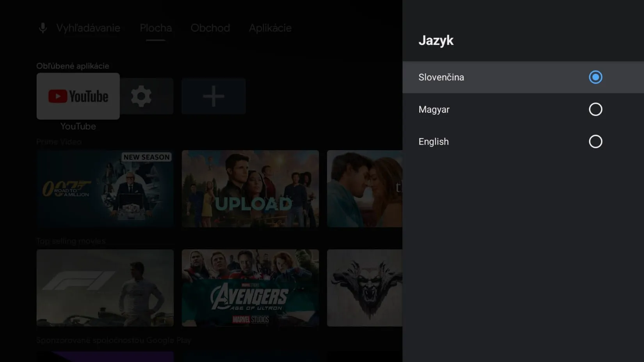Image resolution: width=644 pixels, height=362 pixels.
Task: Click the Prime Video row label
Action: coord(59,142)
